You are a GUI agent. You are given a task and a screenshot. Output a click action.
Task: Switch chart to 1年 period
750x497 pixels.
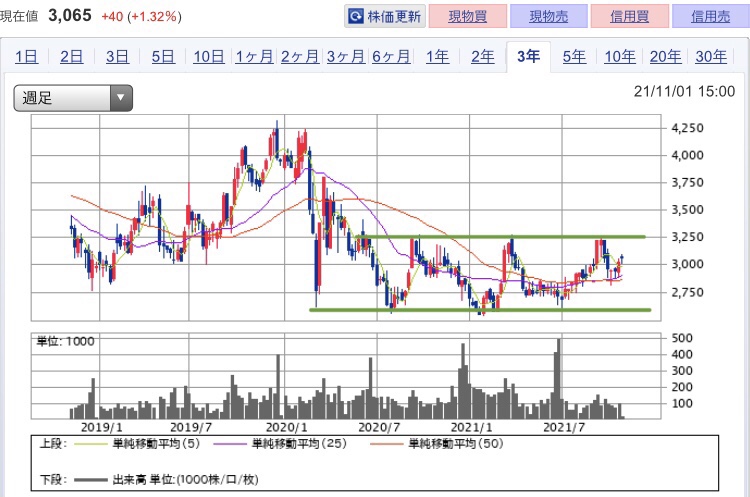tap(437, 57)
